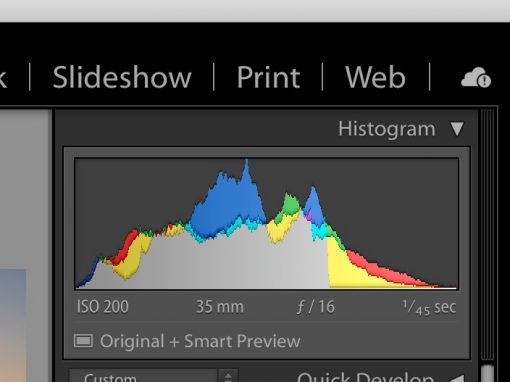Collapse the Histogram panel triangle
The image size is (510, 382).
tap(457, 129)
